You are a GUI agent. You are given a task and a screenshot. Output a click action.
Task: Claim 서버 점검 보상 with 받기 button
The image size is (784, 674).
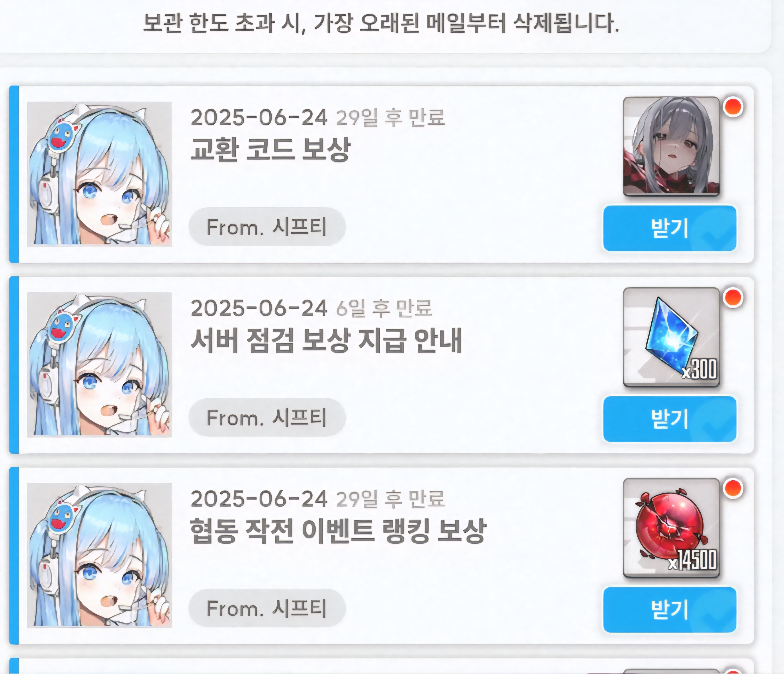pos(670,419)
